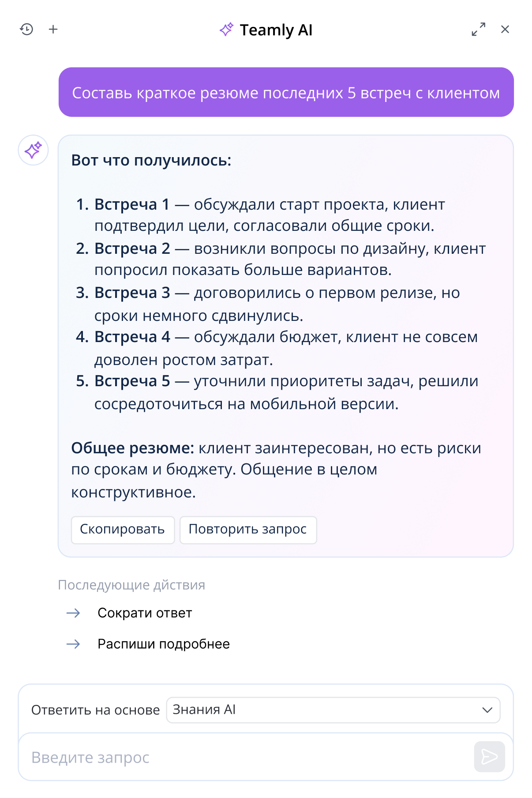Close the Teamly AI panel

point(505,29)
